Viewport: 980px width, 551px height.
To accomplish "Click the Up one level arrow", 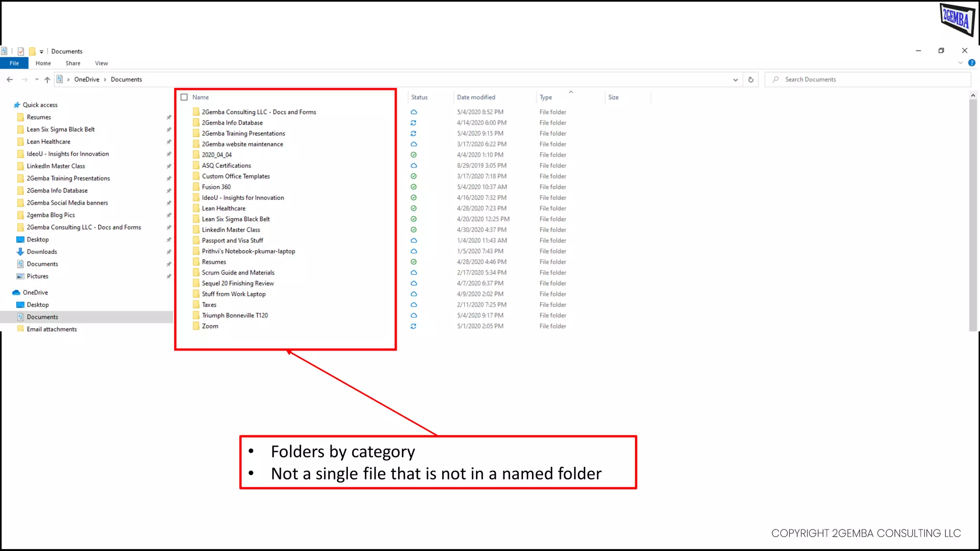I will click(47, 80).
